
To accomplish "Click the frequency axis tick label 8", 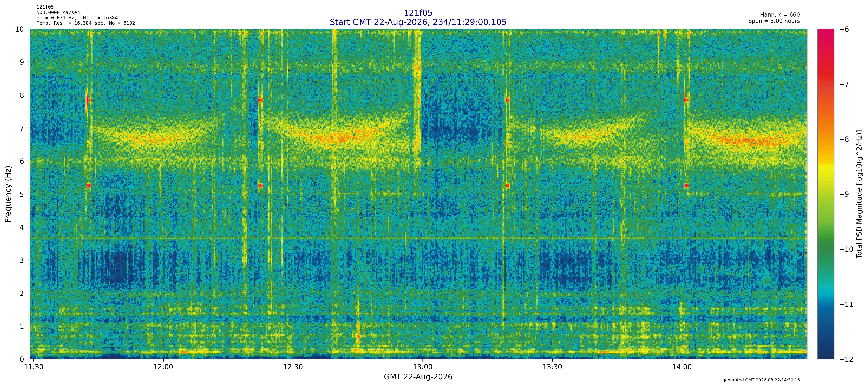I will (22, 95).
